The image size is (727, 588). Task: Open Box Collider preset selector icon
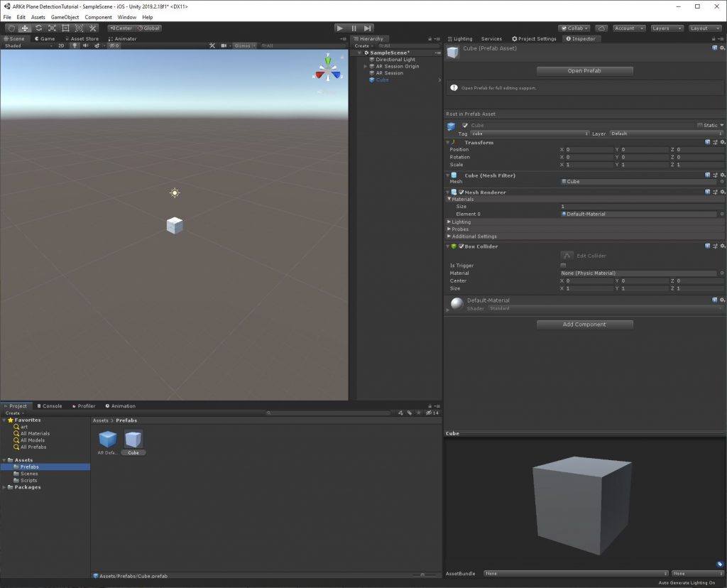[x=715, y=246]
